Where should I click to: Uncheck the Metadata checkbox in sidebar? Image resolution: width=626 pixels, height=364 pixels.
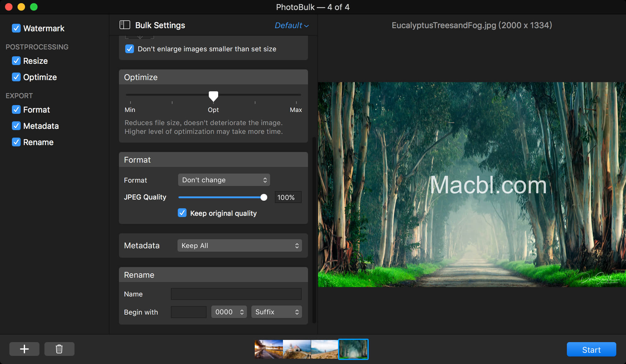(x=16, y=126)
